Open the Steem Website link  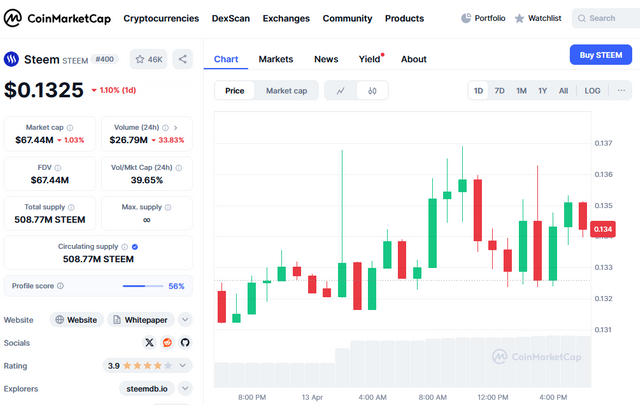77,320
